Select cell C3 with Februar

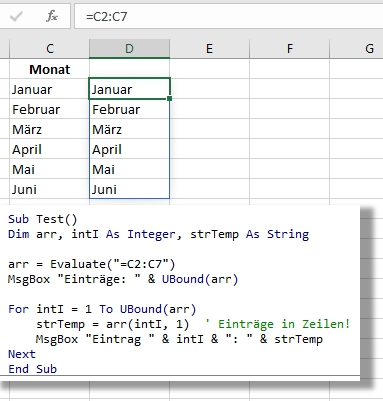tap(50, 109)
